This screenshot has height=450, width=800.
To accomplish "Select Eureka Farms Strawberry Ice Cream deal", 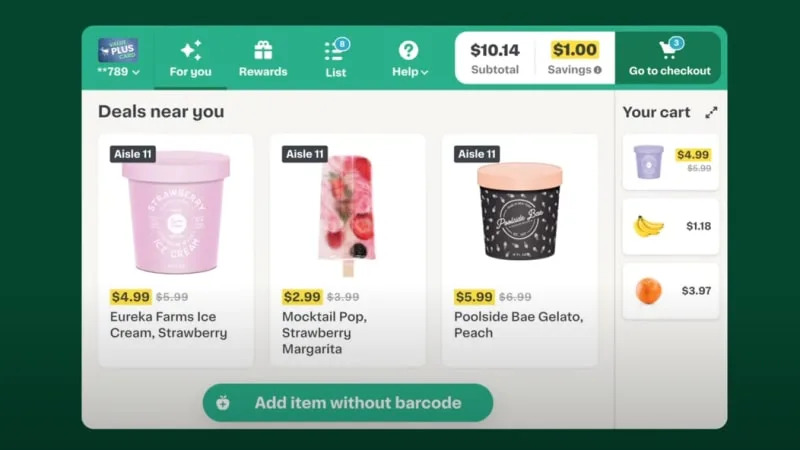I will pos(176,251).
